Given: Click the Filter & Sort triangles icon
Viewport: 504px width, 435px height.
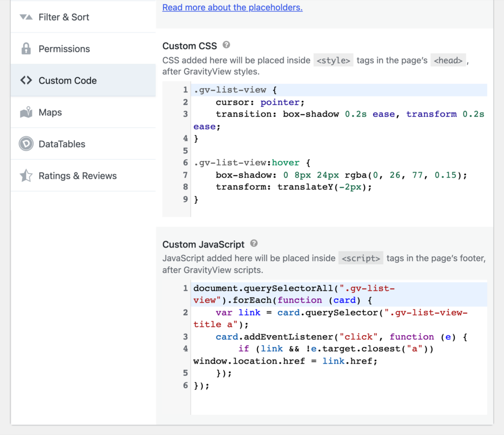Looking at the screenshot, I should [26, 17].
